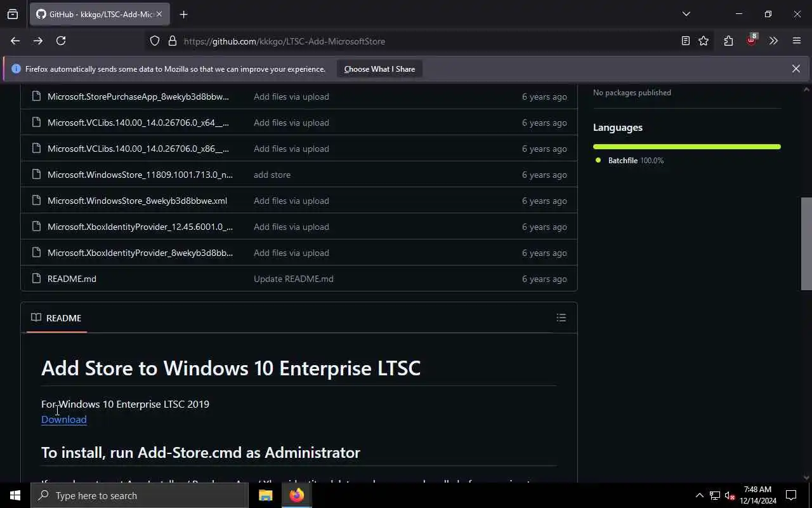Toggle reader view in the address bar
Screen dimensions: 812x508
(x=686, y=41)
